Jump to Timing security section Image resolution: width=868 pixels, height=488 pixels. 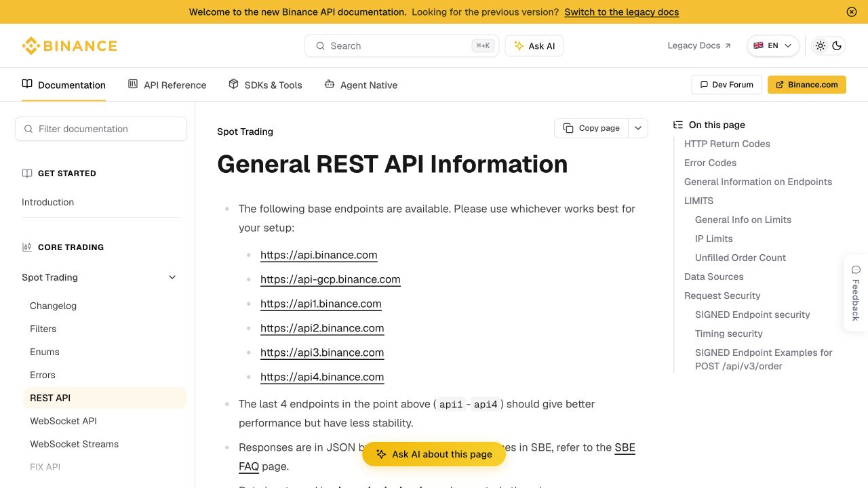click(x=729, y=333)
